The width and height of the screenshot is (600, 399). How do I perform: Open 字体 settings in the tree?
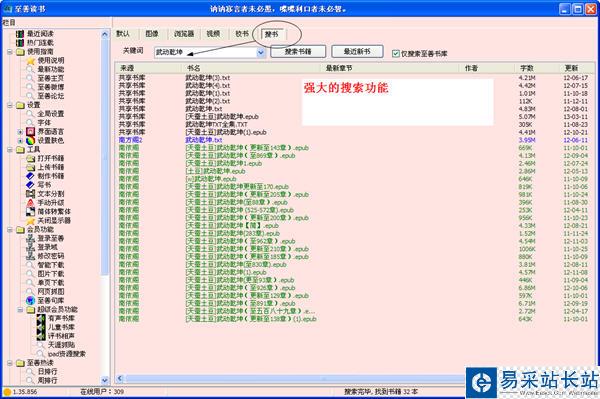coord(44,123)
